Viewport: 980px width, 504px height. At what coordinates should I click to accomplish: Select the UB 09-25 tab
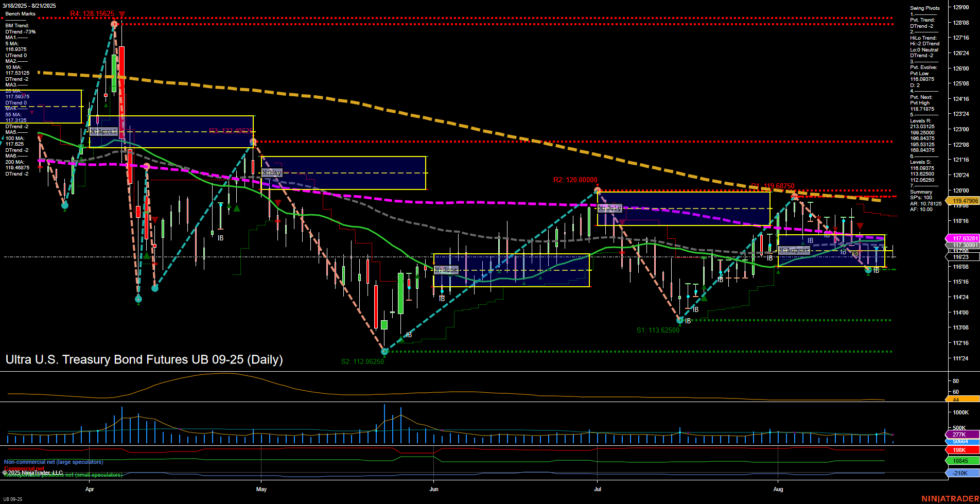click(12, 499)
